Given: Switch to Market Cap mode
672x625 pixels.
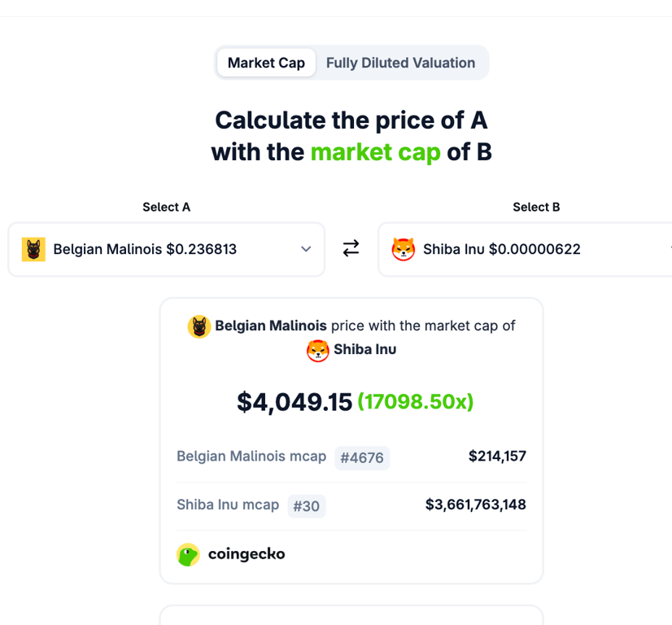Looking at the screenshot, I should click(x=266, y=63).
